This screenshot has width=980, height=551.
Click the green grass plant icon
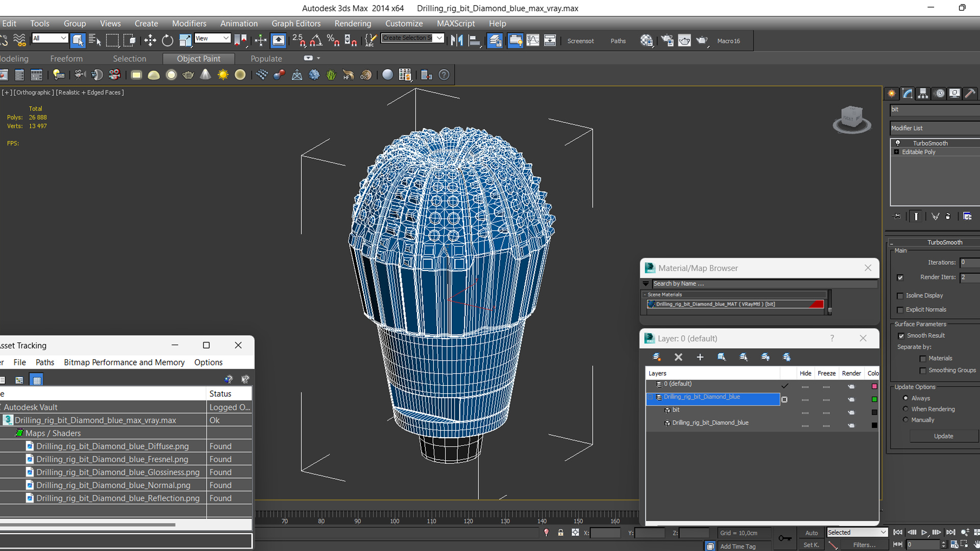[x=331, y=75]
